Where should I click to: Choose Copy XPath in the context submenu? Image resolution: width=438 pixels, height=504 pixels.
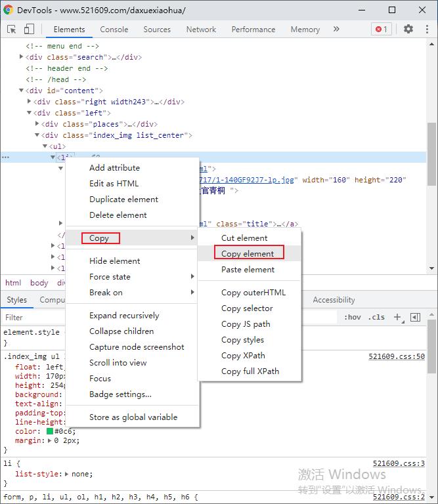pos(243,356)
